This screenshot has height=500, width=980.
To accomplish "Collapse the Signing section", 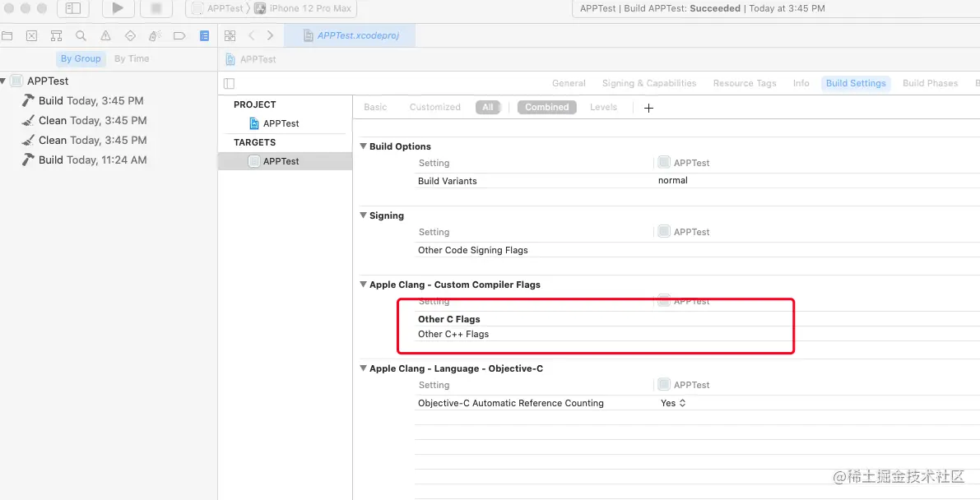I will click(x=363, y=215).
